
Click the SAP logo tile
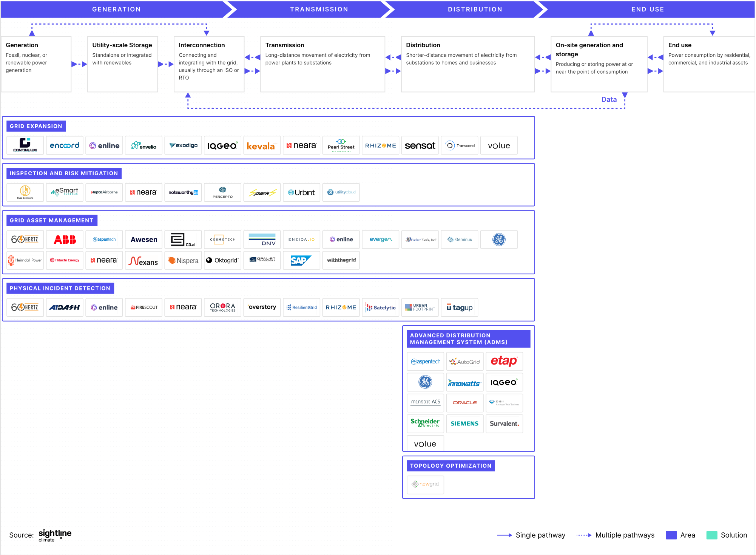click(x=301, y=260)
